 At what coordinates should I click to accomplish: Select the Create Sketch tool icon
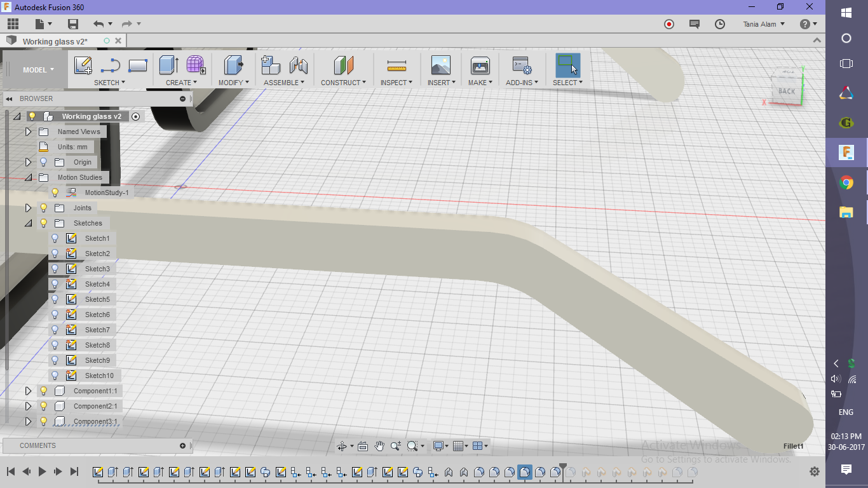pyautogui.click(x=83, y=65)
